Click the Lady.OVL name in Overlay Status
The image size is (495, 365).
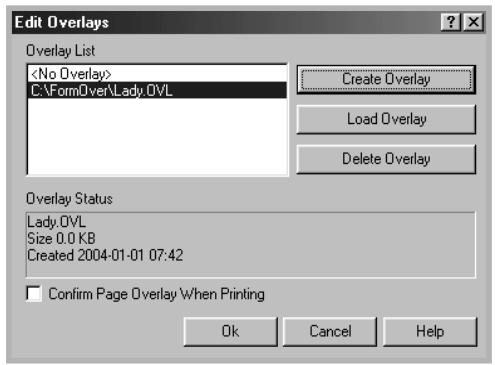[56, 222]
